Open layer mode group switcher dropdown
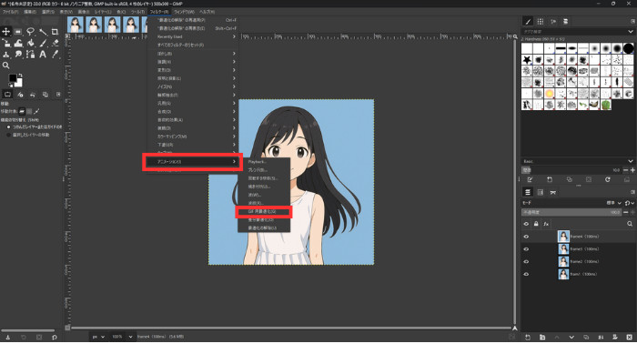 click(x=630, y=203)
